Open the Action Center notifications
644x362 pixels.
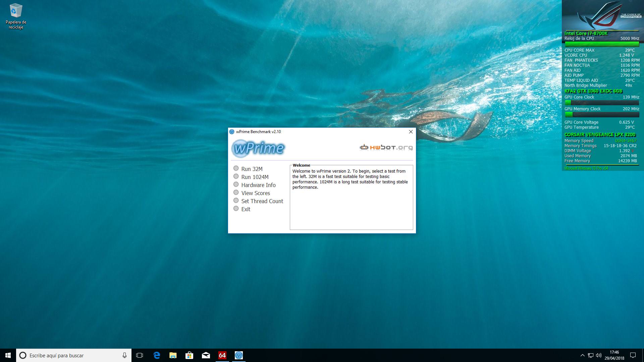(x=633, y=355)
